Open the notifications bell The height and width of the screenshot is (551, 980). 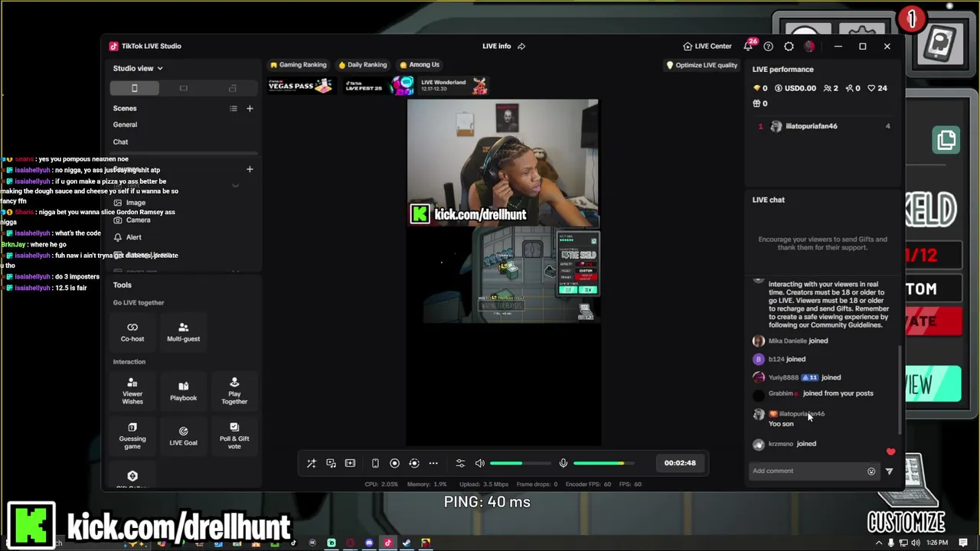click(748, 46)
